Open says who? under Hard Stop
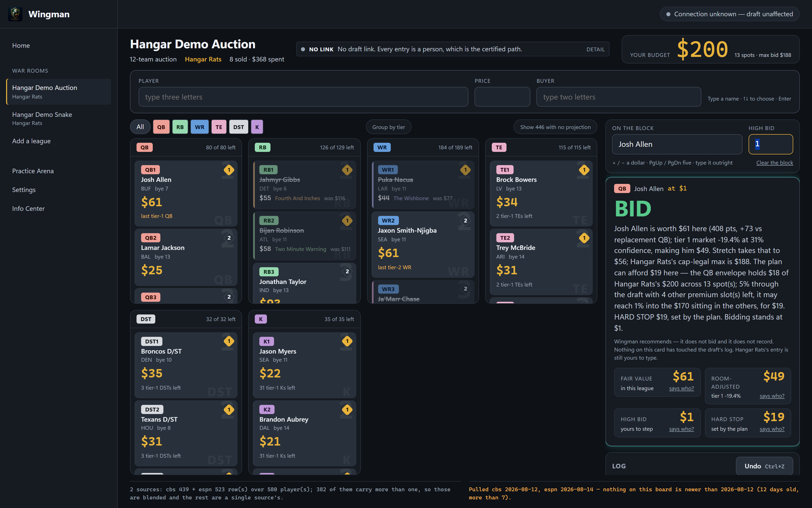The image size is (812, 508). pos(772,429)
